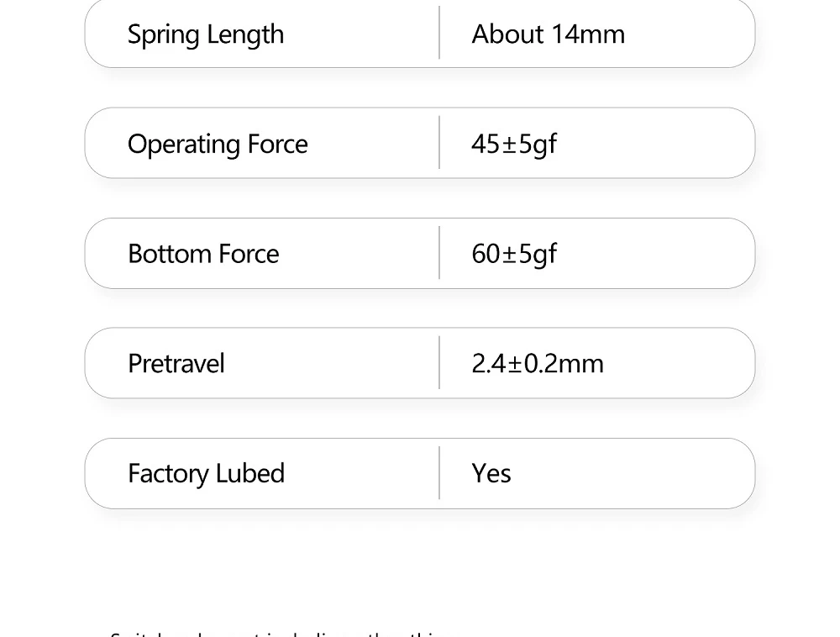Screen dimensions: 840x637
Task: Click the ± symbol in 60±5gf
Action: (x=509, y=255)
